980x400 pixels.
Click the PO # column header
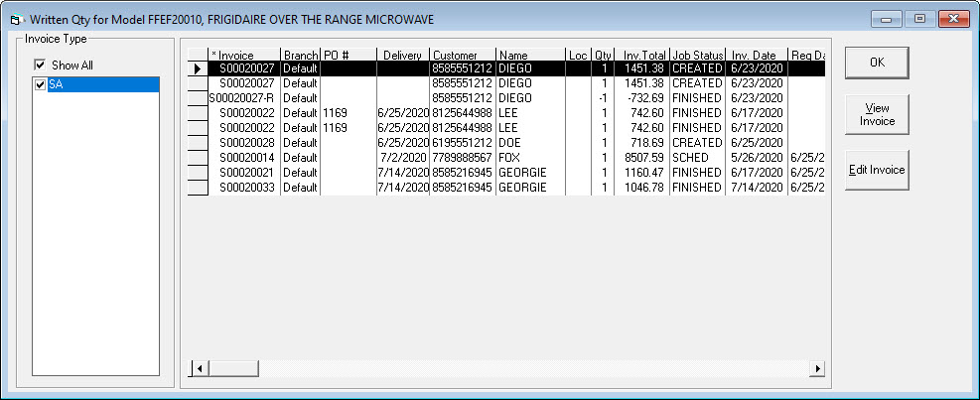point(349,55)
